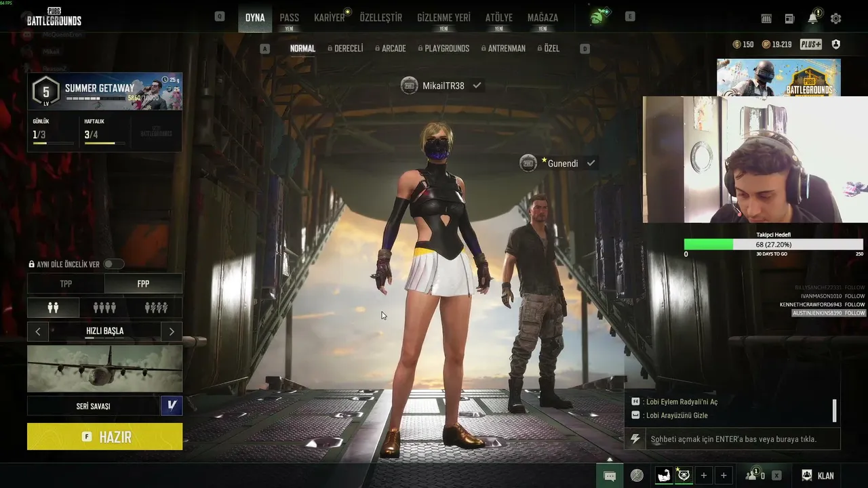This screenshot has width=868, height=488.
Task: Open the Summer Getaway pass banner
Action: point(104,91)
